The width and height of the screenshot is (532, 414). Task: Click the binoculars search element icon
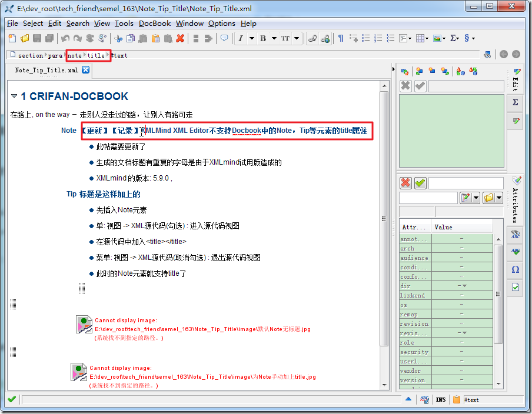(x=487, y=54)
